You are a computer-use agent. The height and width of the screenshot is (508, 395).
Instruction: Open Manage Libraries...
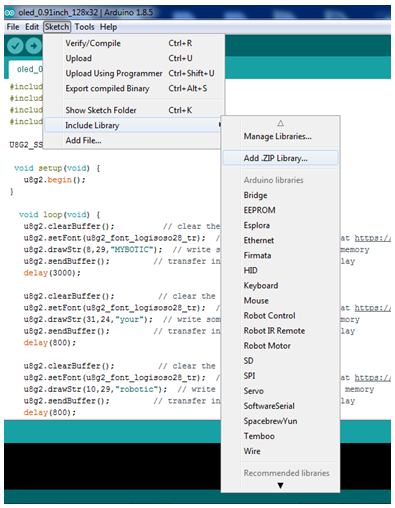click(x=280, y=136)
